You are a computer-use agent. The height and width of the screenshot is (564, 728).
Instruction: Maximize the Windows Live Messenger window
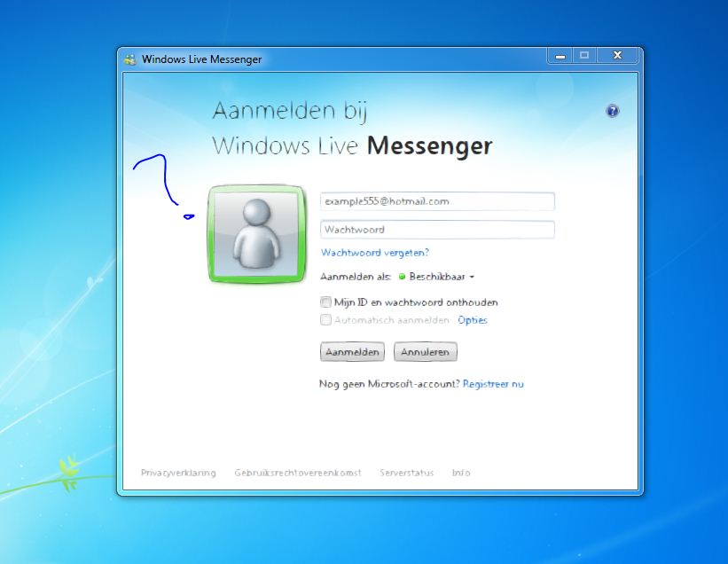click(584, 56)
